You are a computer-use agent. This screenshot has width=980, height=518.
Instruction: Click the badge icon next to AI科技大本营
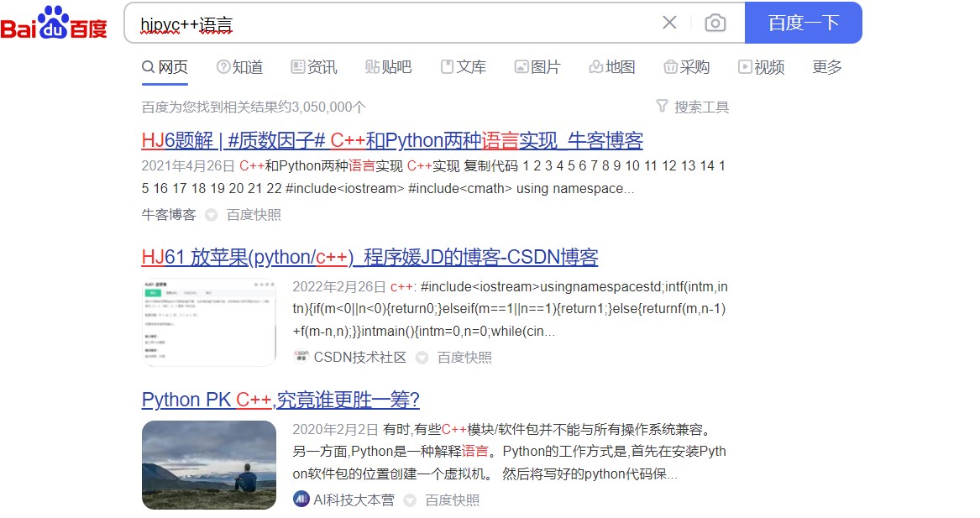tap(410, 500)
